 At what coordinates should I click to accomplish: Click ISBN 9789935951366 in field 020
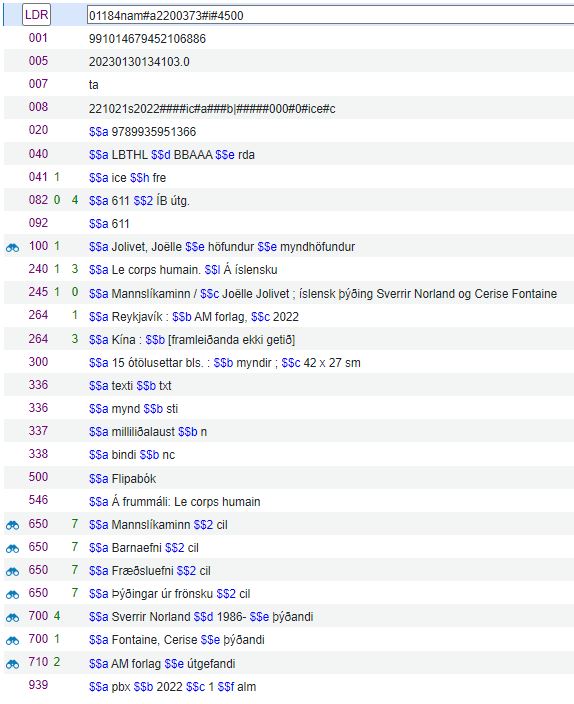pyautogui.click(x=154, y=132)
